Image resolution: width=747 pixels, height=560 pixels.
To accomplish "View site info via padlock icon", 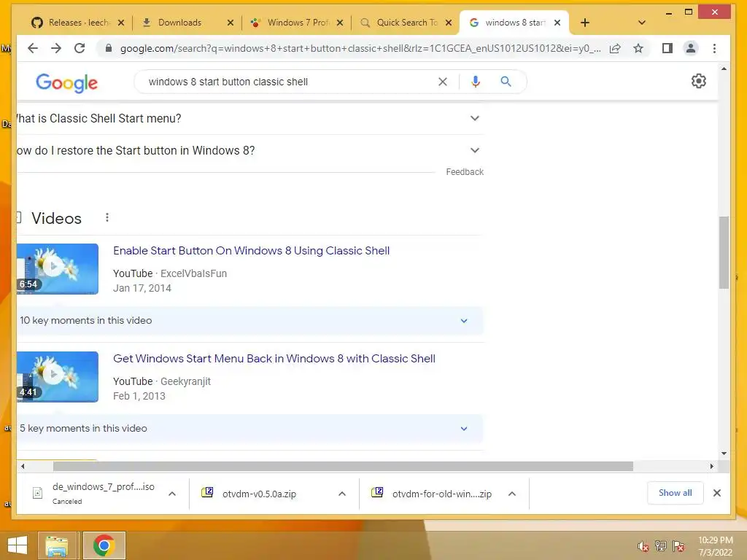I will 109,48.
